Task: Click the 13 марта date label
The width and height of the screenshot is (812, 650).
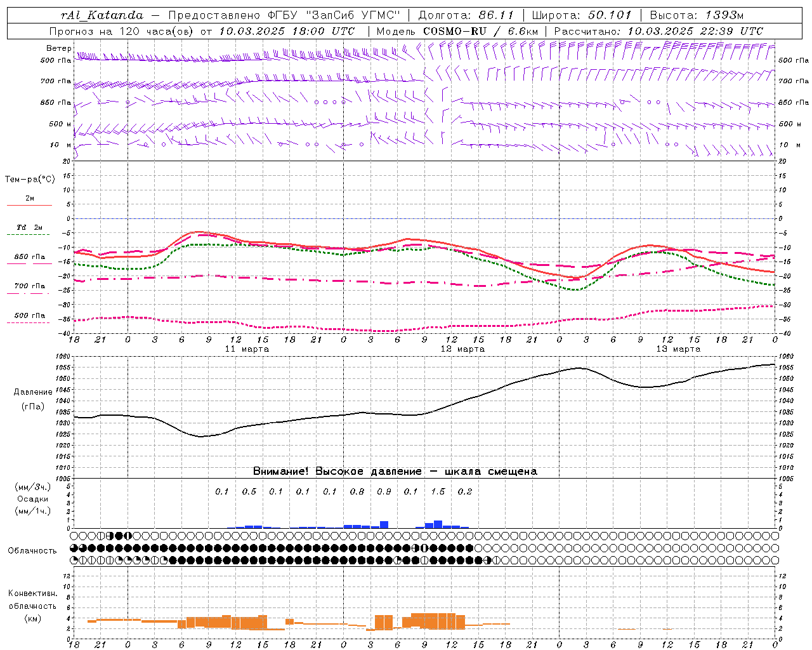Action: (x=678, y=349)
